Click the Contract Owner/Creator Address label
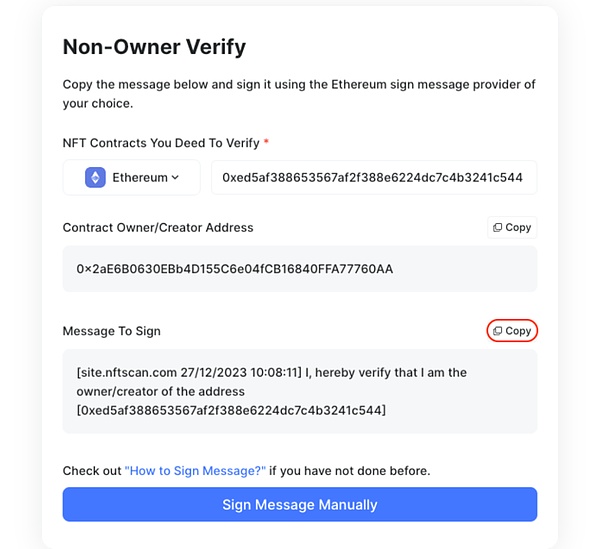 pyautogui.click(x=158, y=228)
